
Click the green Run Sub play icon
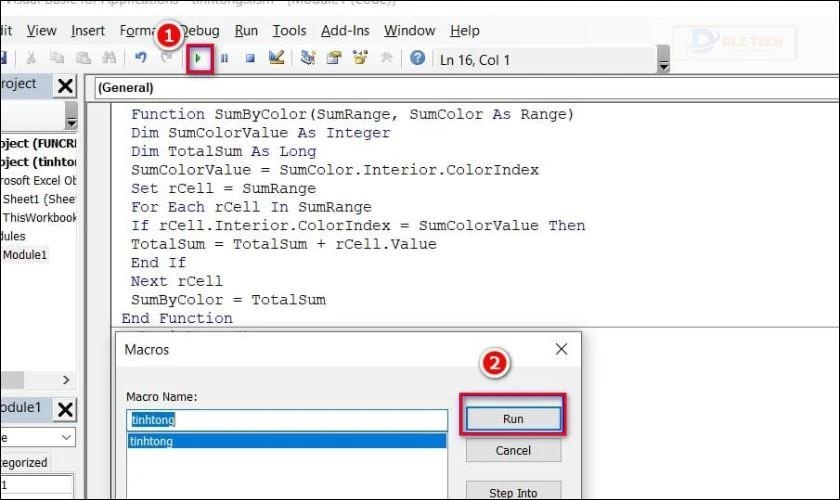[x=198, y=58]
